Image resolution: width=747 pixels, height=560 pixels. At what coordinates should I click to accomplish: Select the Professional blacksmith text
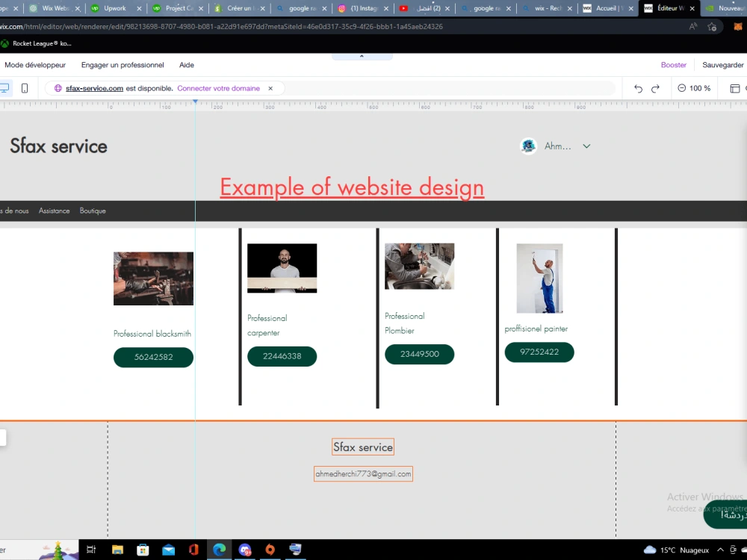click(x=152, y=333)
